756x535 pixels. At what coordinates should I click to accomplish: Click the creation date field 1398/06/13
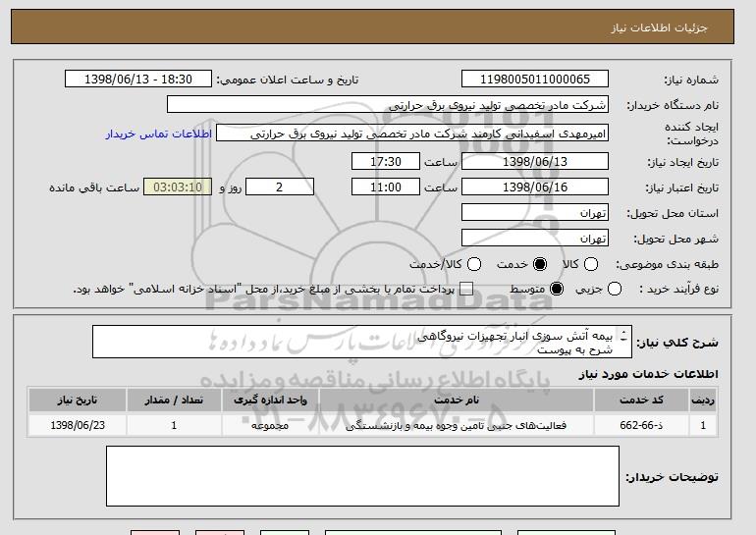[x=535, y=161]
